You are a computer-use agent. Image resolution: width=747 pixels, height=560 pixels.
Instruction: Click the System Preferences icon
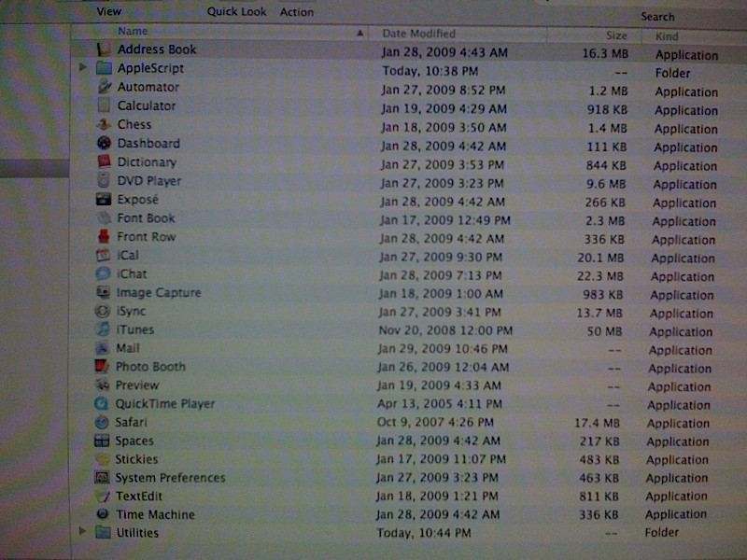pos(102,478)
